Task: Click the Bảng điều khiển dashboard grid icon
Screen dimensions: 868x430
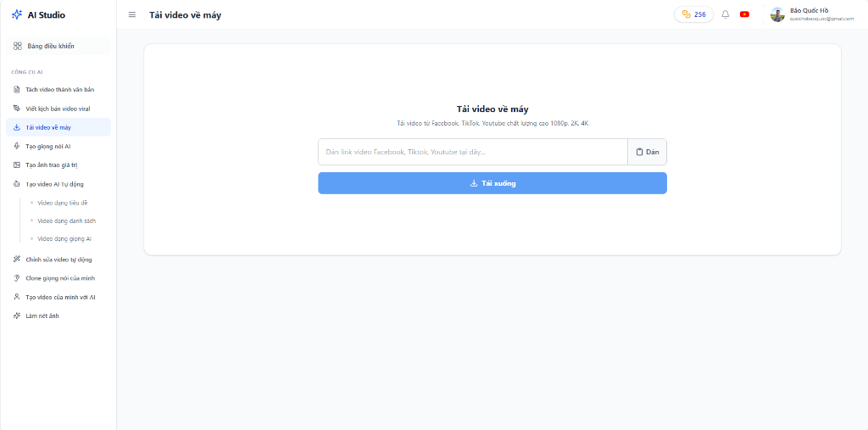Action: (x=17, y=46)
